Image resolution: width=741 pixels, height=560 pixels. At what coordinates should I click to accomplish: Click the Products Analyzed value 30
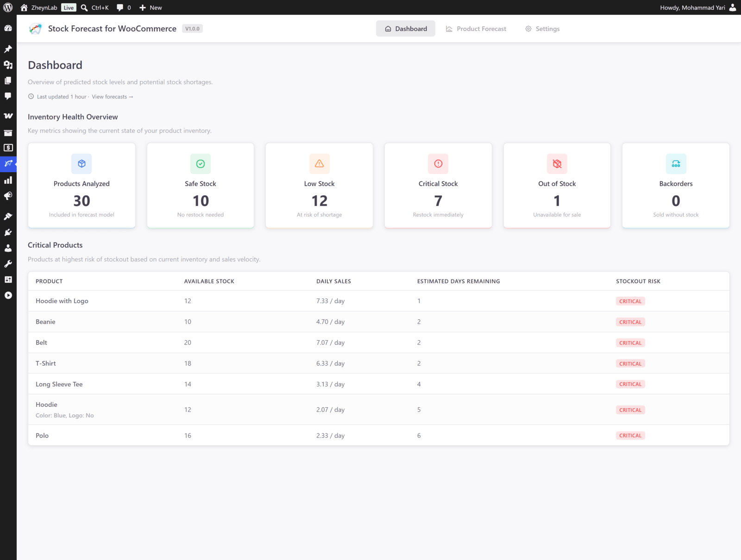(x=82, y=201)
